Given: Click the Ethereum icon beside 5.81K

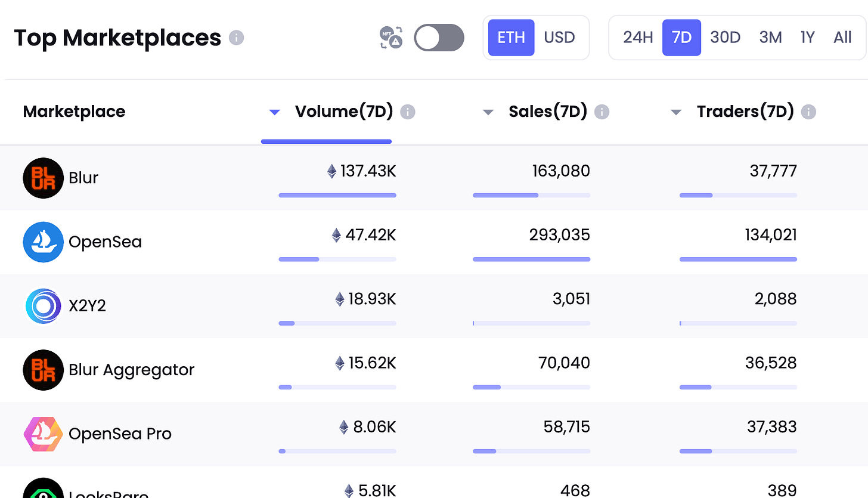Looking at the screenshot, I should pos(349,491).
